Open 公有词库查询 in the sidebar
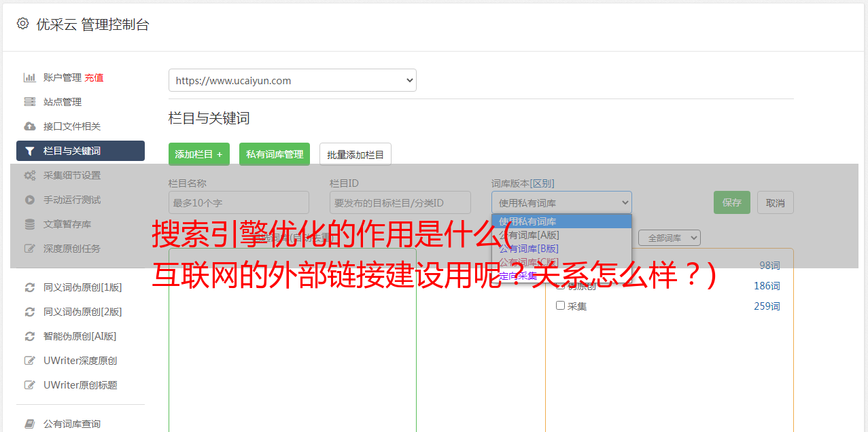Screen dimensions: 868x432 (72, 424)
